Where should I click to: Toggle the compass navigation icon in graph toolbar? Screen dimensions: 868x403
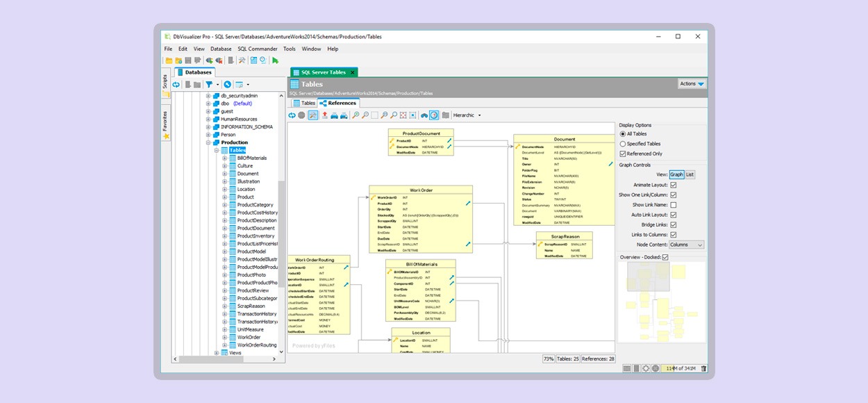(x=434, y=115)
